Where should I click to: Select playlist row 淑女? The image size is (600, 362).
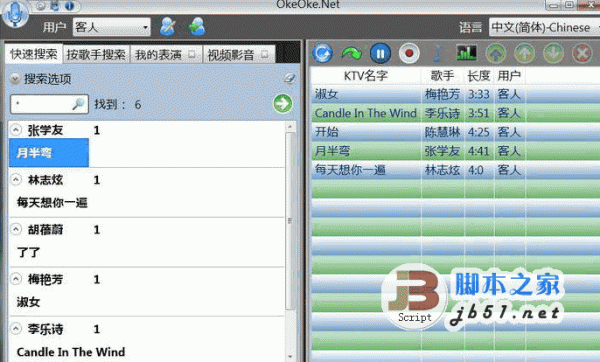[x=455, y=94]
